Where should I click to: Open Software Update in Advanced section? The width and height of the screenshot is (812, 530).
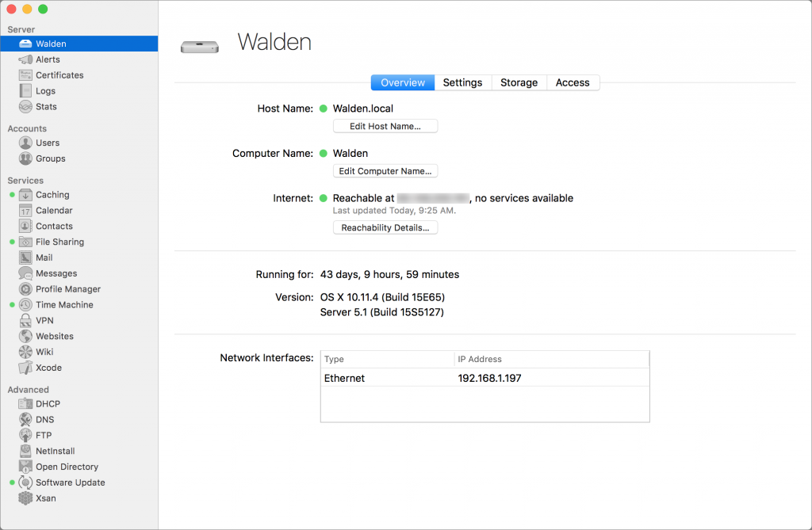pyautogui.click(x=70, y=482)
